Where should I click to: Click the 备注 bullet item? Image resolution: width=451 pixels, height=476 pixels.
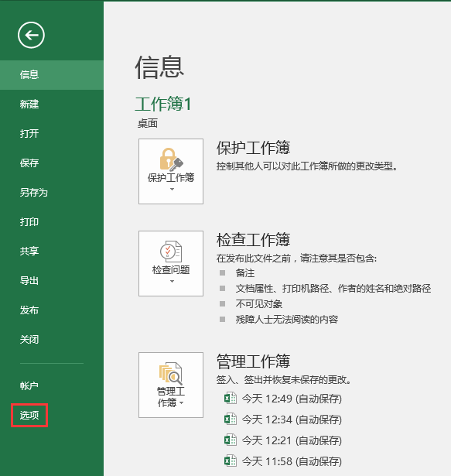coord(245,273)
